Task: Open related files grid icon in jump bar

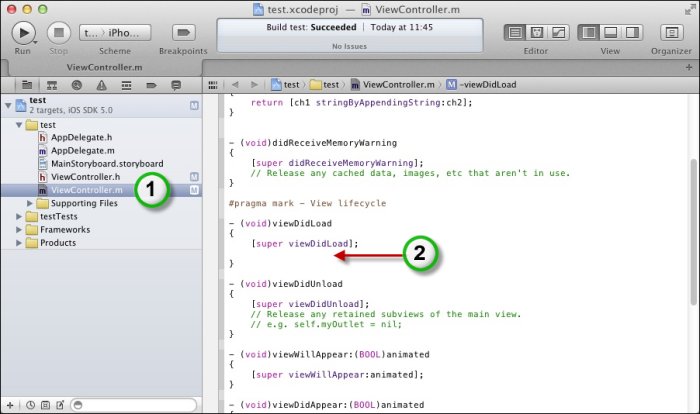Action: point(213,85)
